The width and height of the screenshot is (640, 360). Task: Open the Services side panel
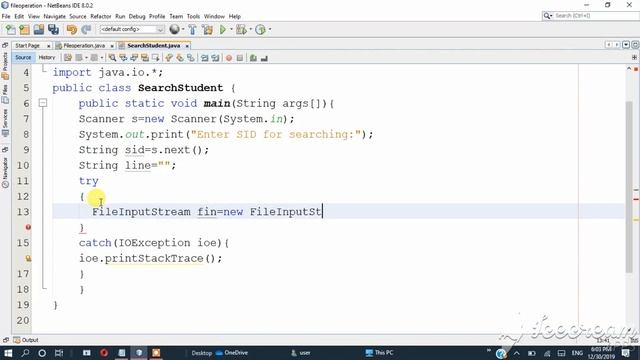(5, 123)
